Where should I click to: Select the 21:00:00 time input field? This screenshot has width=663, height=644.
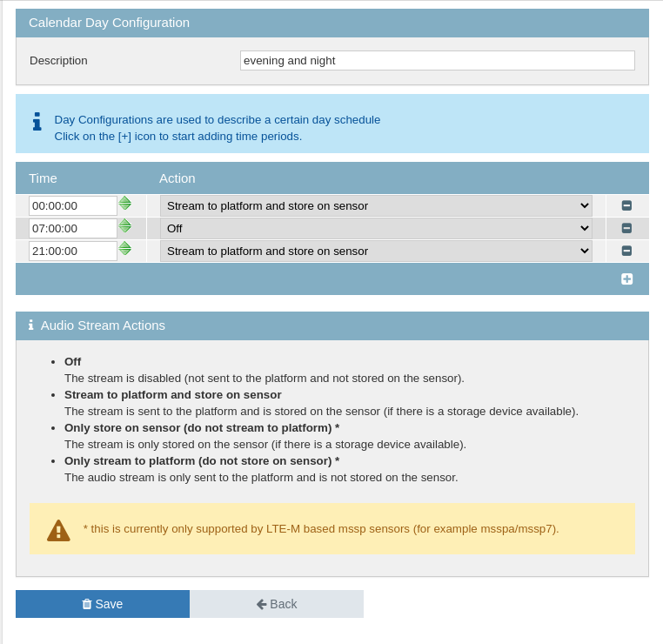click(73, 251)
